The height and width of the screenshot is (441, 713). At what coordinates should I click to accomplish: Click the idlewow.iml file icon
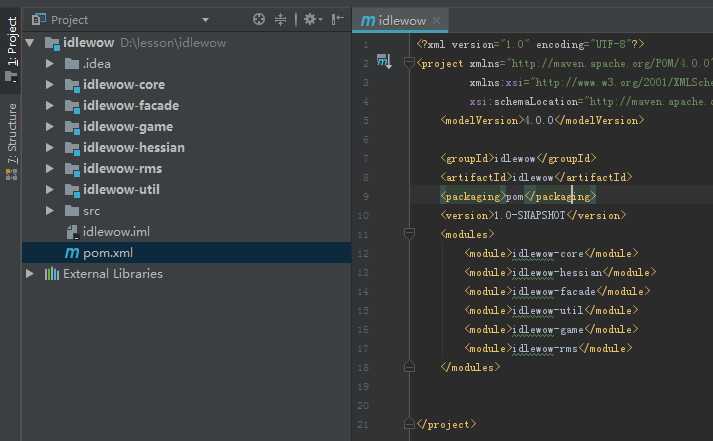[72, 232]
